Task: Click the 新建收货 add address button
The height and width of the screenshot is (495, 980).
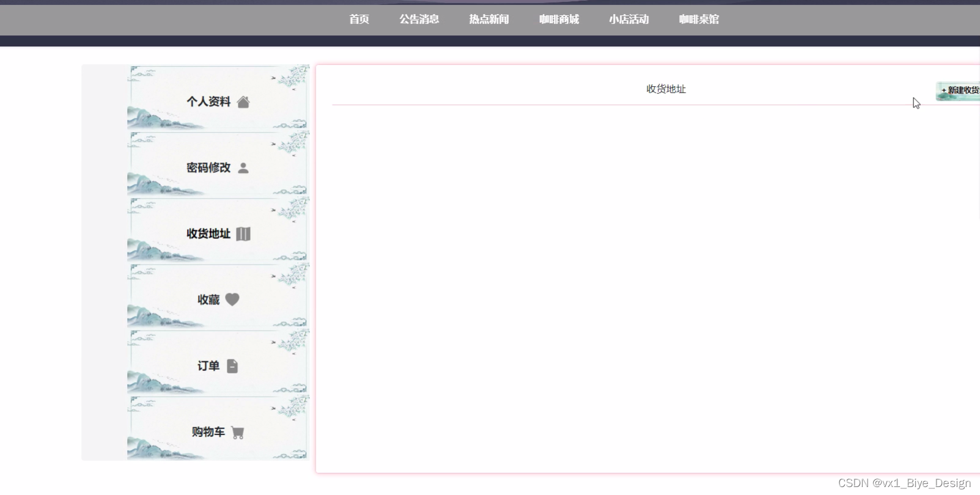Action: pyautogui.click(x=958, y=90)
